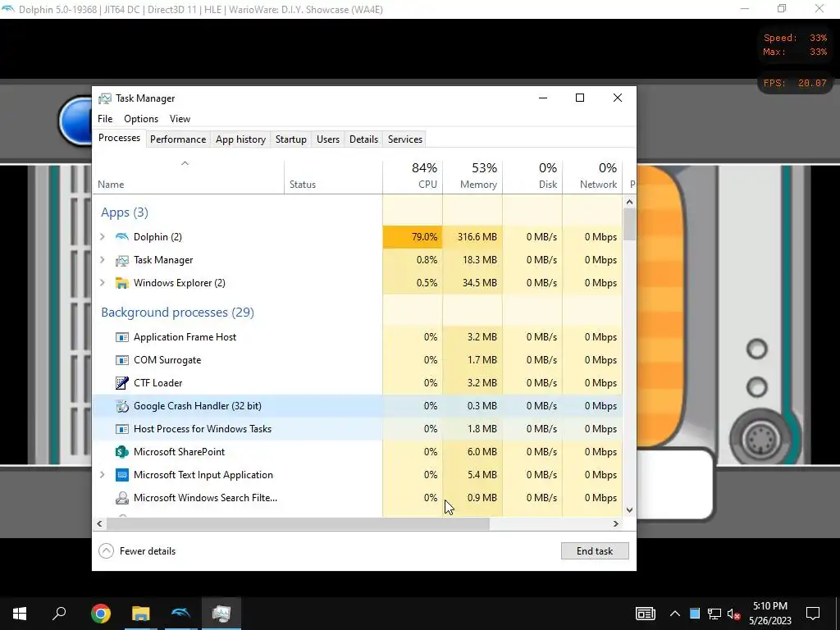Click Microsoft Windows Search Filter icon
Screen dimensions: 840x630
122,498
